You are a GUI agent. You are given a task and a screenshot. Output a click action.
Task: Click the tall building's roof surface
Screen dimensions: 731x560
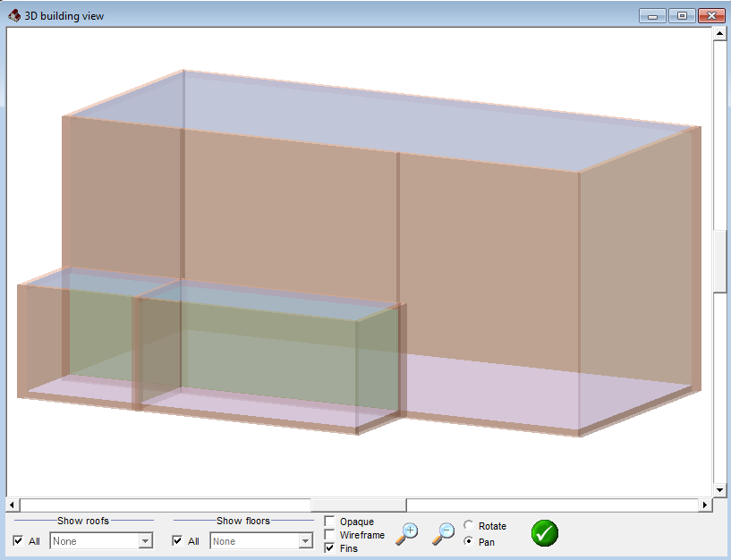pyautogui.click(x=382, y=122)
